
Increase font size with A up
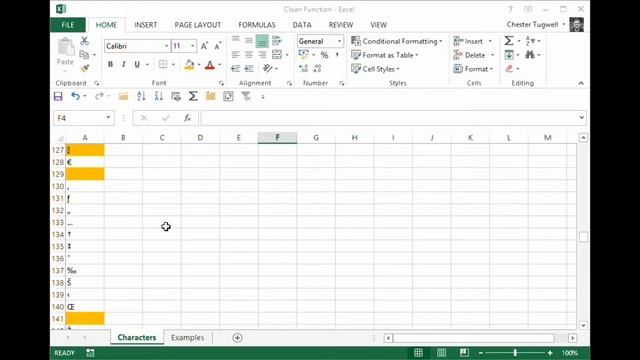[x=204, y=46]
